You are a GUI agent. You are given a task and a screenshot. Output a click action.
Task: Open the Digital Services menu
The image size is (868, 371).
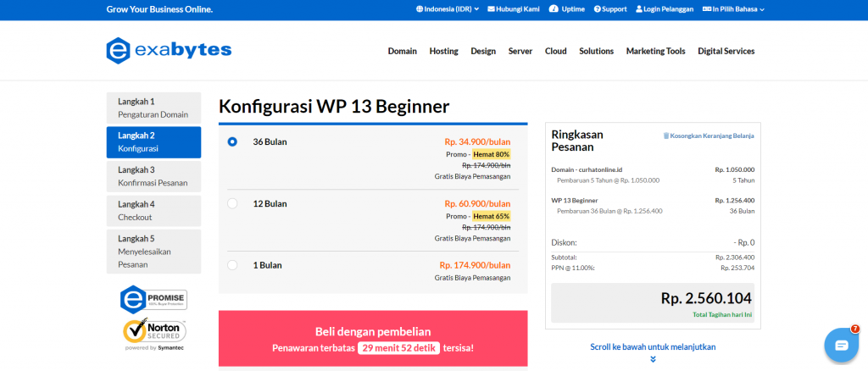coord(726,51)
